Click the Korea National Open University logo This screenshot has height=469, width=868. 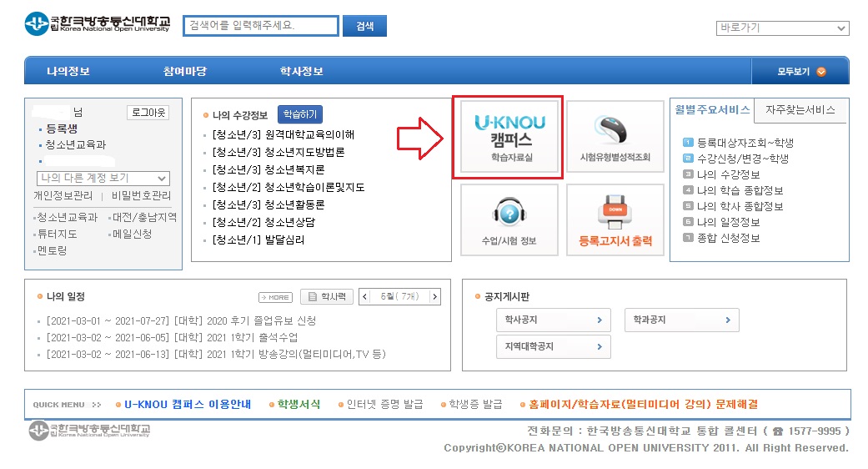tap(98, 24)
